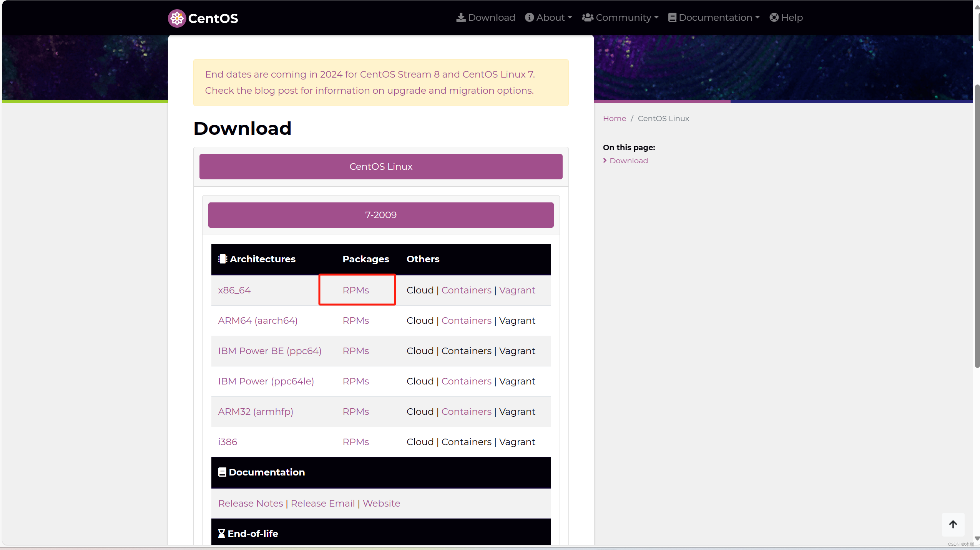Open the ARM64 (aarch64) architecture link

(x=257, y=321)
